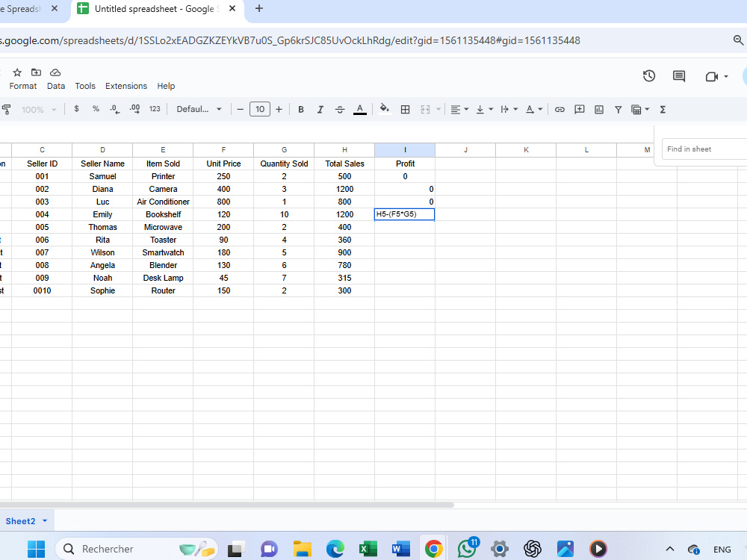Expand the merge cells options arrow
This screenshot has height=560, width=747.
pos(438,110)
